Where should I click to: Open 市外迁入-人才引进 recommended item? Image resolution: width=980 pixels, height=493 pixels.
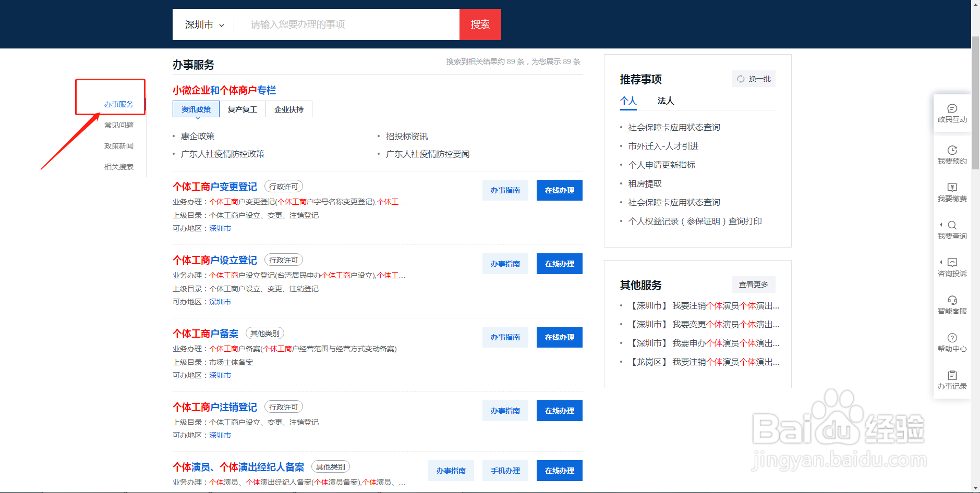click(663, 146)
